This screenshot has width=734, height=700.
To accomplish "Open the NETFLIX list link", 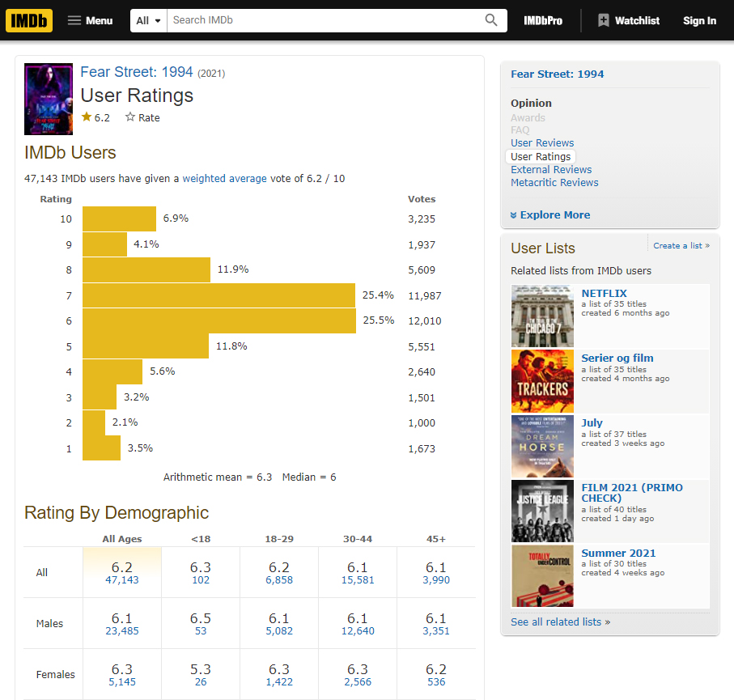I will pyautogui.click(x=604, y=293).
